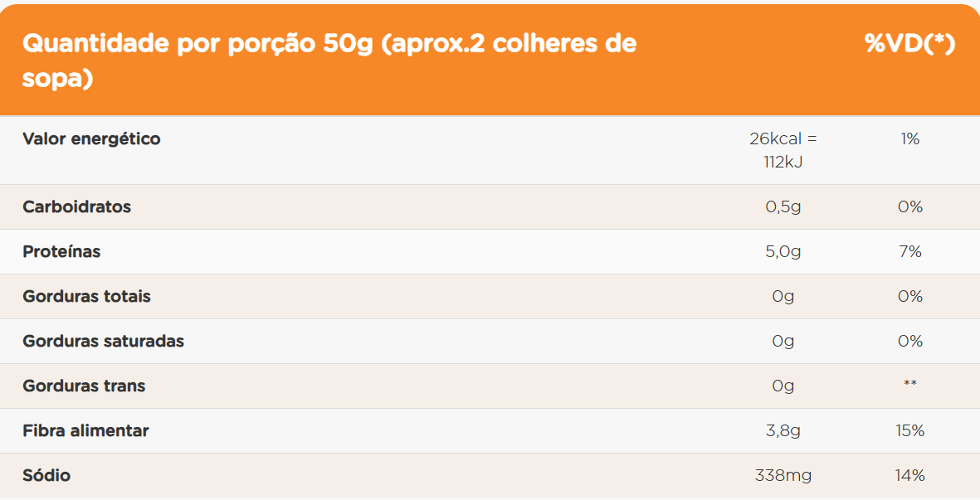Select the '26kcal = 112kJ' value
980x500 pixels.
pos(783,150)
